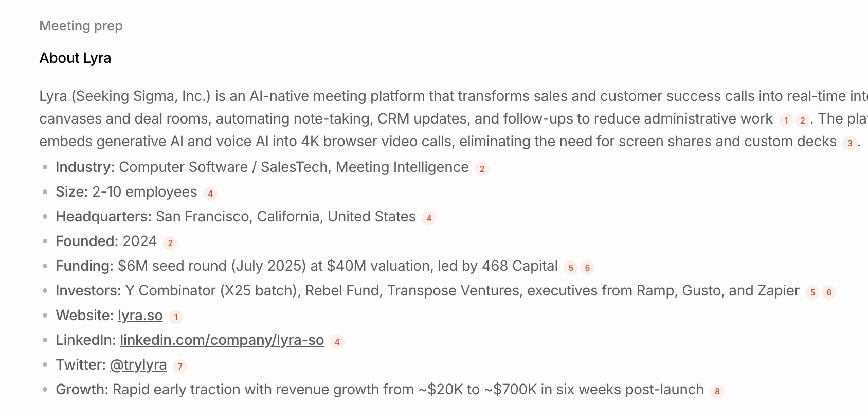This screenshot has width=868, height=419.
Task: Click citation 1 next to Website
Action: coord(176,317)
